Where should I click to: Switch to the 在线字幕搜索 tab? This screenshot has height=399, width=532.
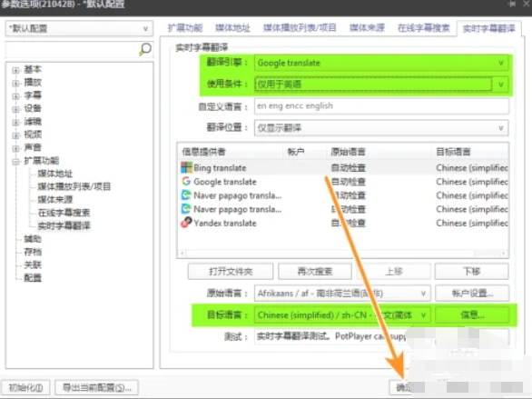tap(423, 28)
